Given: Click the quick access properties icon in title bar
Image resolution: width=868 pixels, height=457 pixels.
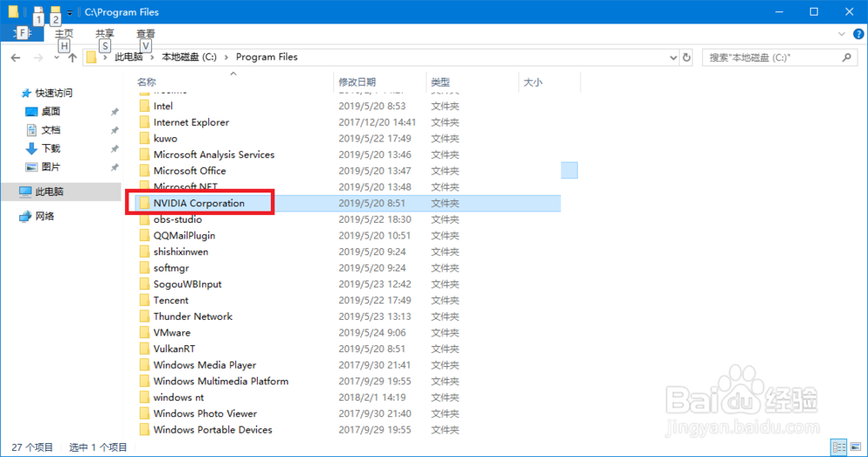Looking at the screenshot, I should (38, 11).
